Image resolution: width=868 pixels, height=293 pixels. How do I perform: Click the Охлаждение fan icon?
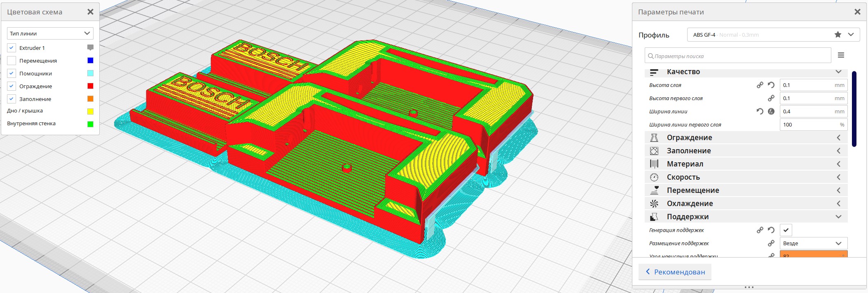[x=654, y=204]
